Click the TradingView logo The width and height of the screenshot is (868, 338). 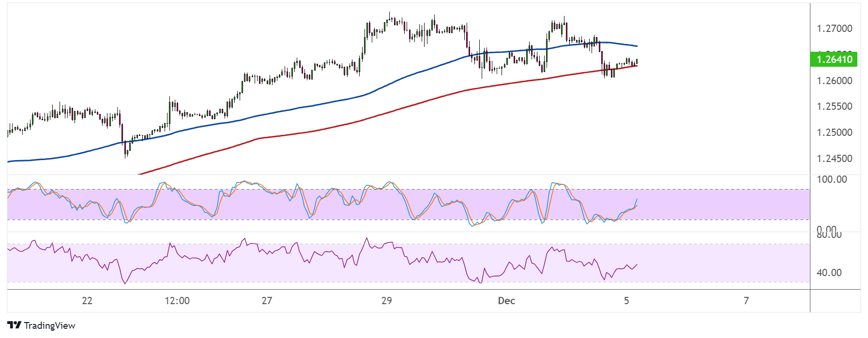pos(41,325)
